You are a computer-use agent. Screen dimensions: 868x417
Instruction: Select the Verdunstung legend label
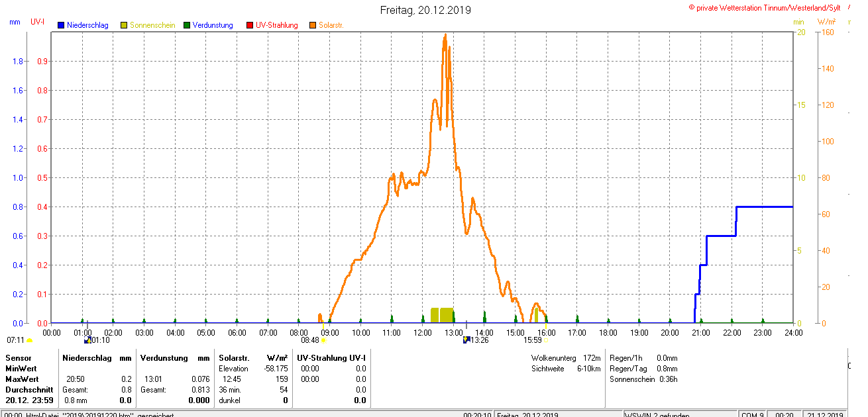point(213,25)
